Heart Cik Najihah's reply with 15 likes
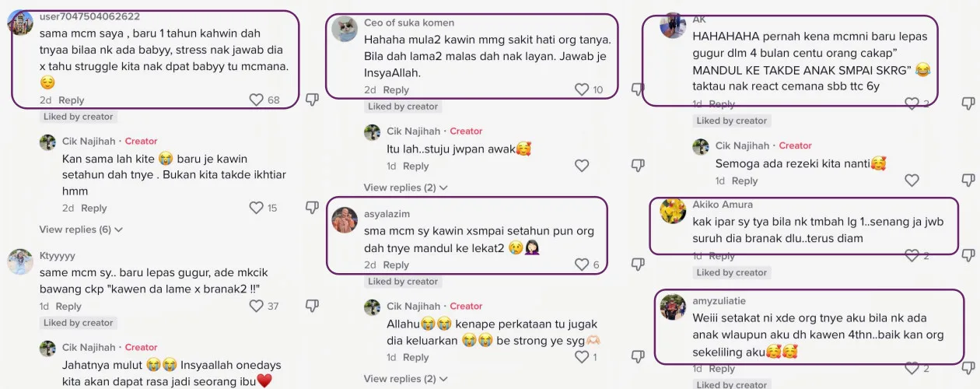This screenshot has height=389, width=980. click(257, 208)
